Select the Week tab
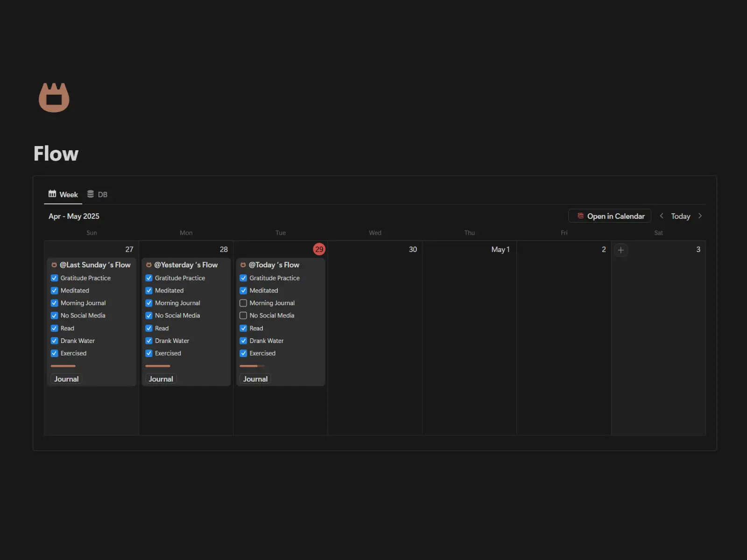This screenshot has height=560, width=747. tap(63, 195)
